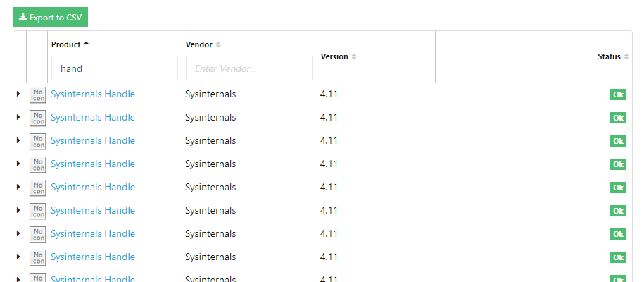This screenshot has width=644, height=282.
Task: Open the third Sysinternals Handle link
Action: click(x=93, y=141)
